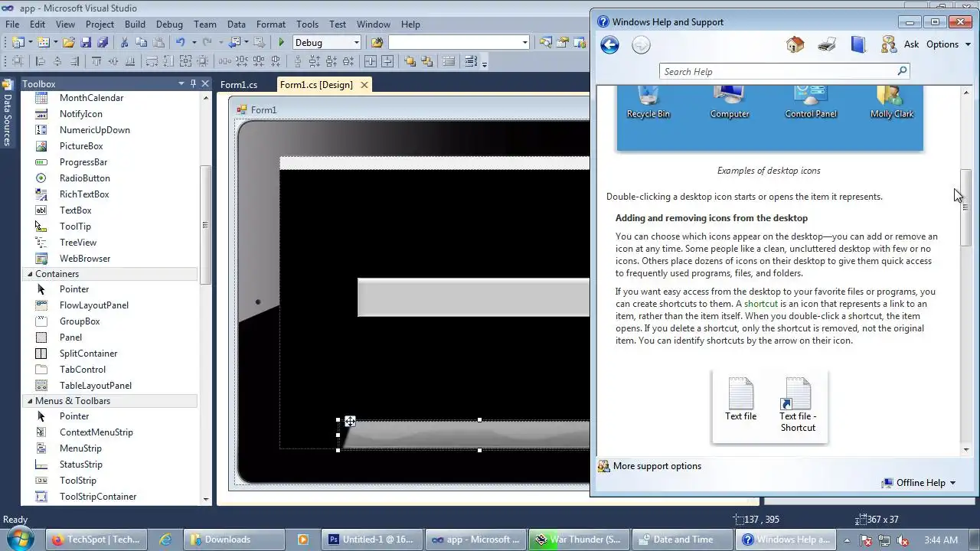This screenshot has height=551, width=980.
Task: Open the File menu
Action: click(x=12, y=24)
